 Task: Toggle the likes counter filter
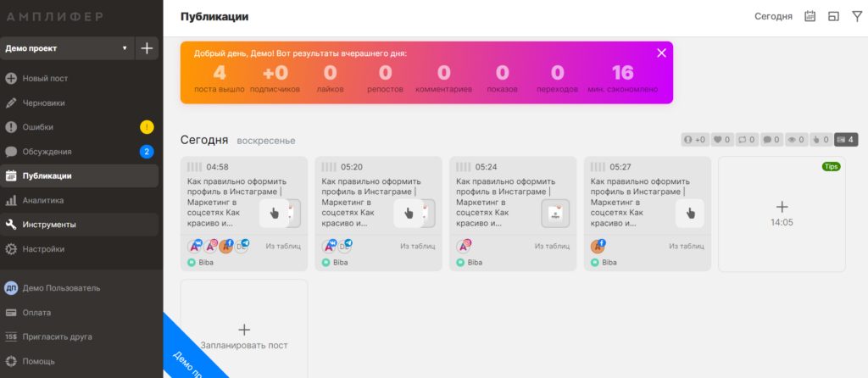point(721,140)
